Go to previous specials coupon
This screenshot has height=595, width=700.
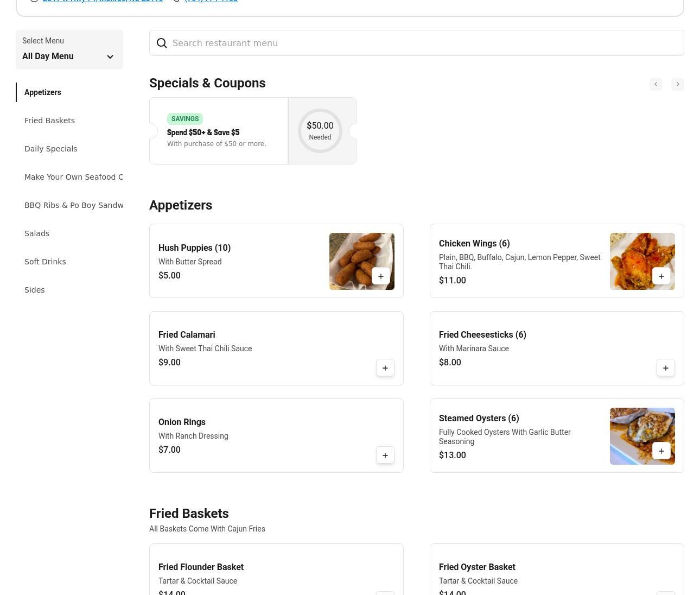pos(656,84)
